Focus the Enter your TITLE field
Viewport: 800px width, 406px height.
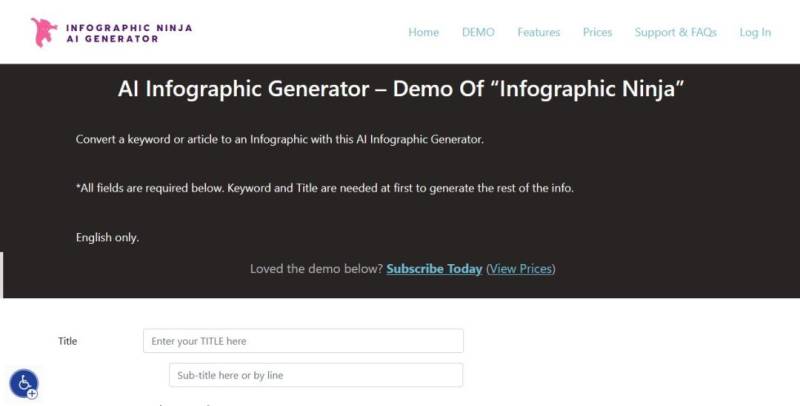[x=303, y=341]
